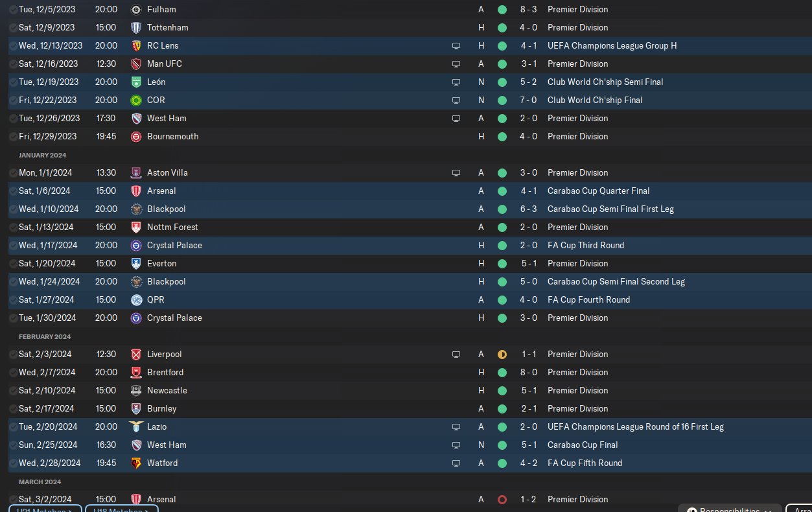The image size is (812, 512).
Task: Click TV broadcast icon for COR final
Action: (456, 100)
